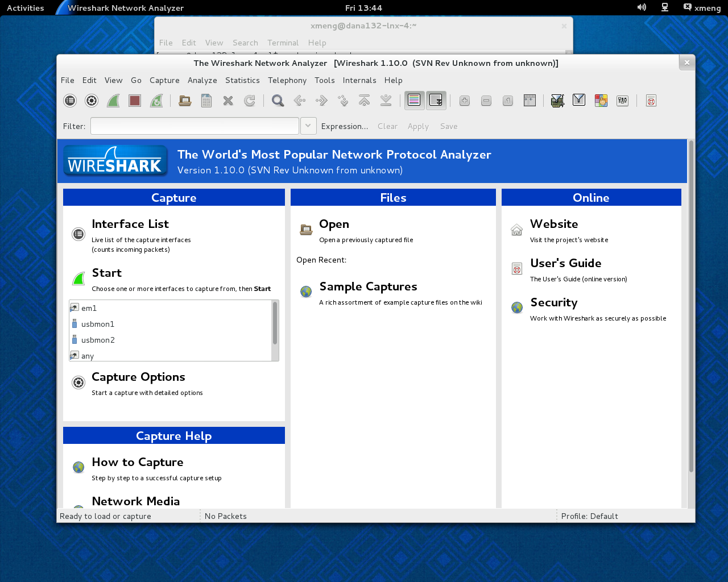Open the Go menu

pyautogui.click(x=136, y=80)
